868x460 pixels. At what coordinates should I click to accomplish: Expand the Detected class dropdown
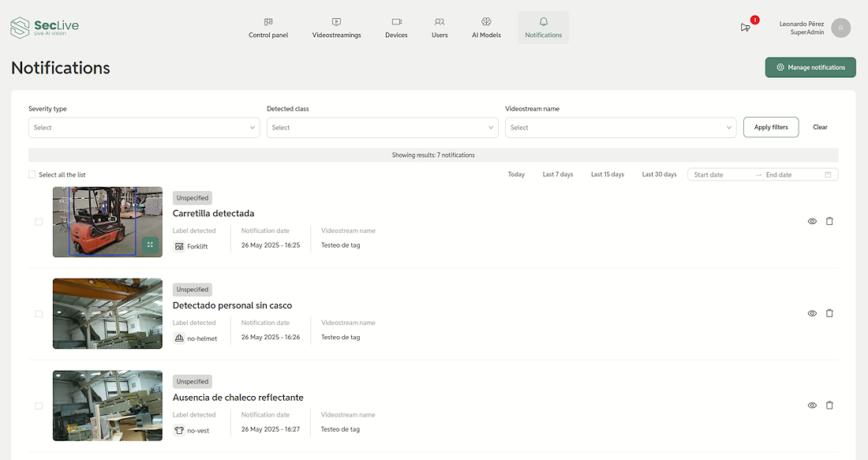click(x=383, y=127)
